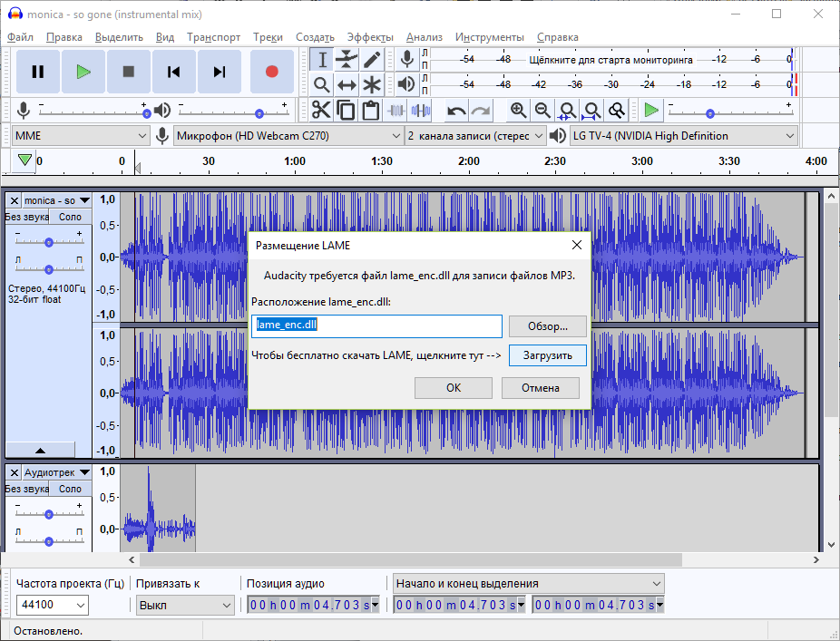Click the playback volume slider handle
840x641 pixels.
[x=259, y=113]
